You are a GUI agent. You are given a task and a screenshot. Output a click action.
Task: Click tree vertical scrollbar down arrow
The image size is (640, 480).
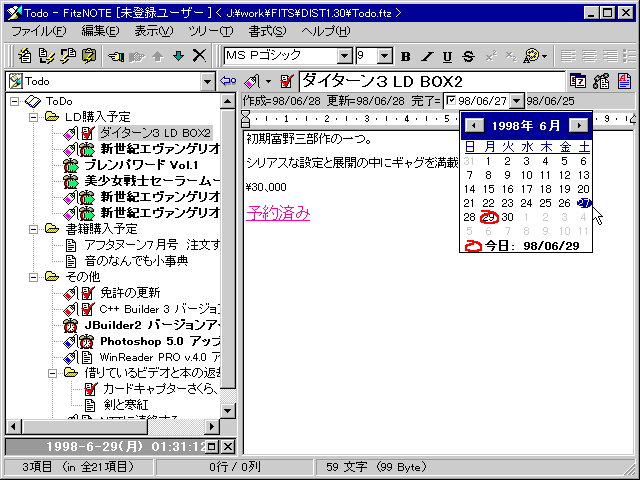click(228, 411)
